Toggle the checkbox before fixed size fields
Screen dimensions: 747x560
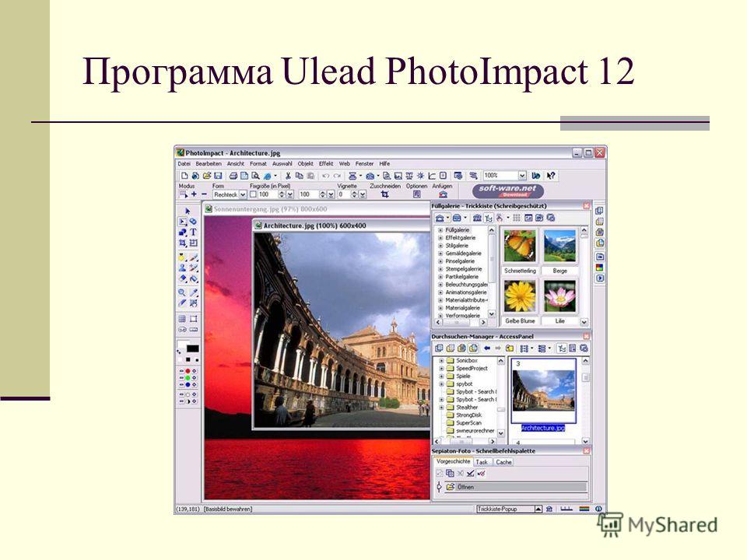[253, 194]
